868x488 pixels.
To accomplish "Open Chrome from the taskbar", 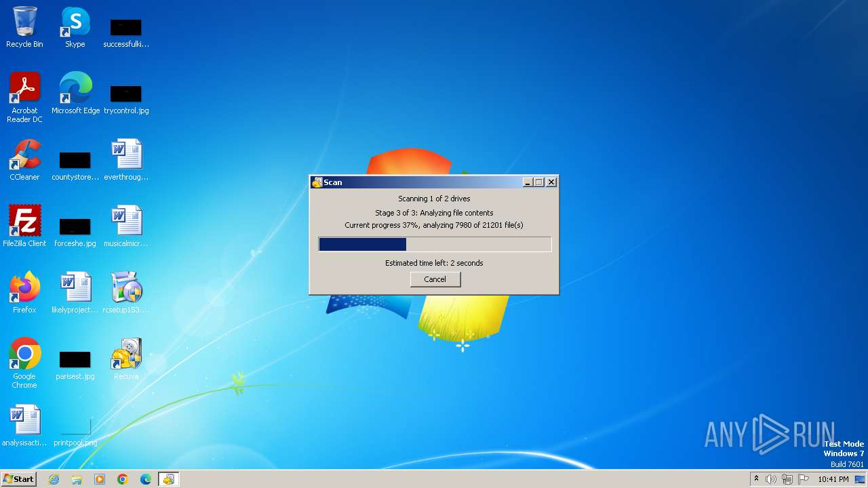I will click(x=123, y=479).
